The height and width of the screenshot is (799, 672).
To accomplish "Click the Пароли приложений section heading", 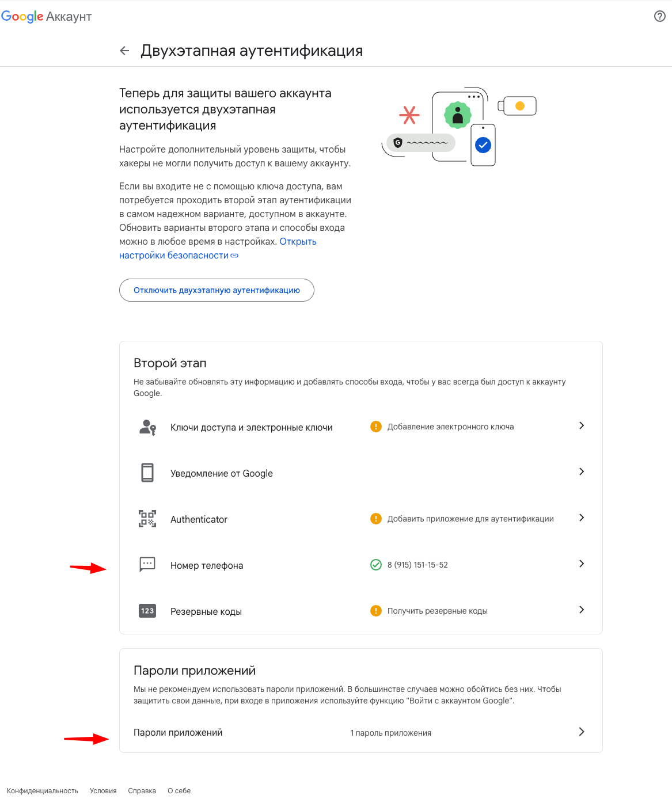I will tap(195, 671).
